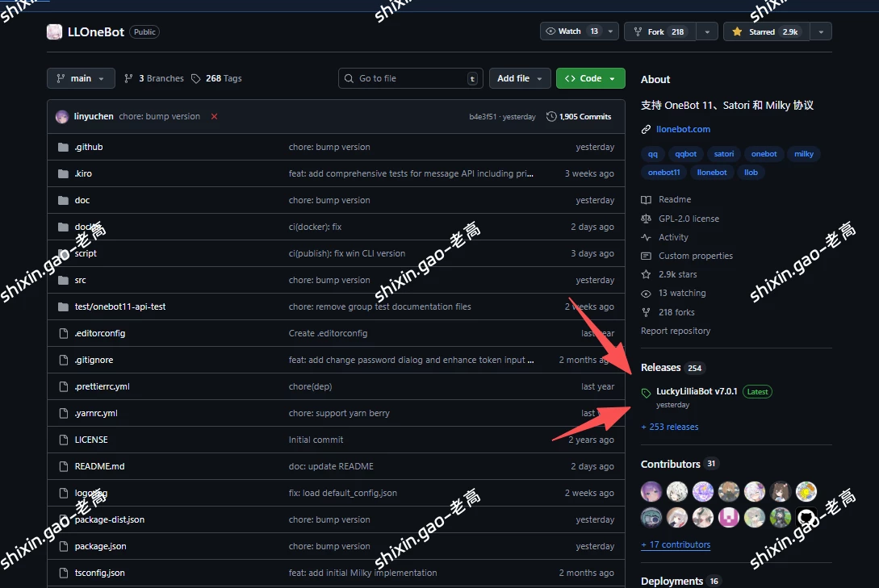Click the LLOneBot repository avatar icon
Image resolution: width=879 pixels, height=588 pixels.
(54, 32)
